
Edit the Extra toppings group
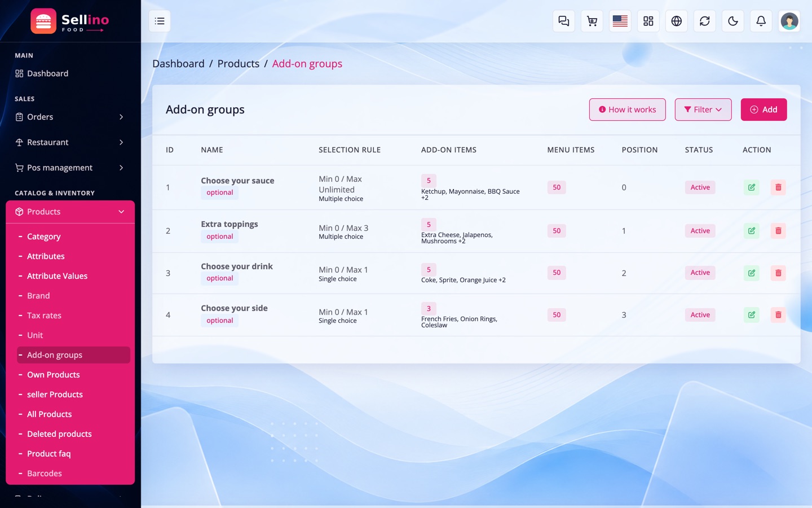click(x=752, y=231)
